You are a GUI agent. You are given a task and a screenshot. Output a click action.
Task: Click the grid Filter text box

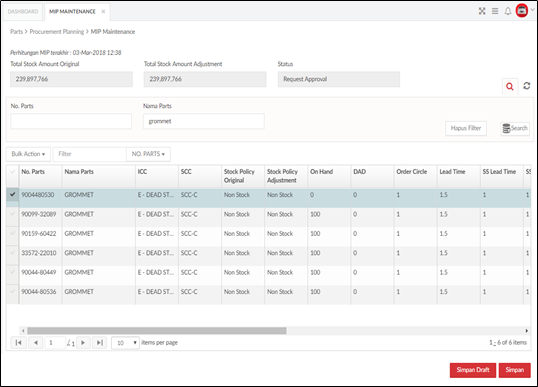click(90, 154)
